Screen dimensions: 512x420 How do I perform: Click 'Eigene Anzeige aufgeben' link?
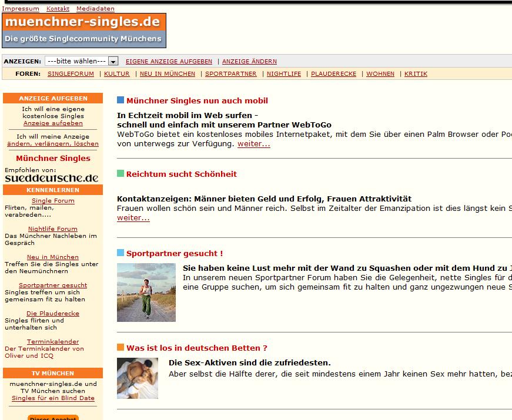[x=169, y=62]
